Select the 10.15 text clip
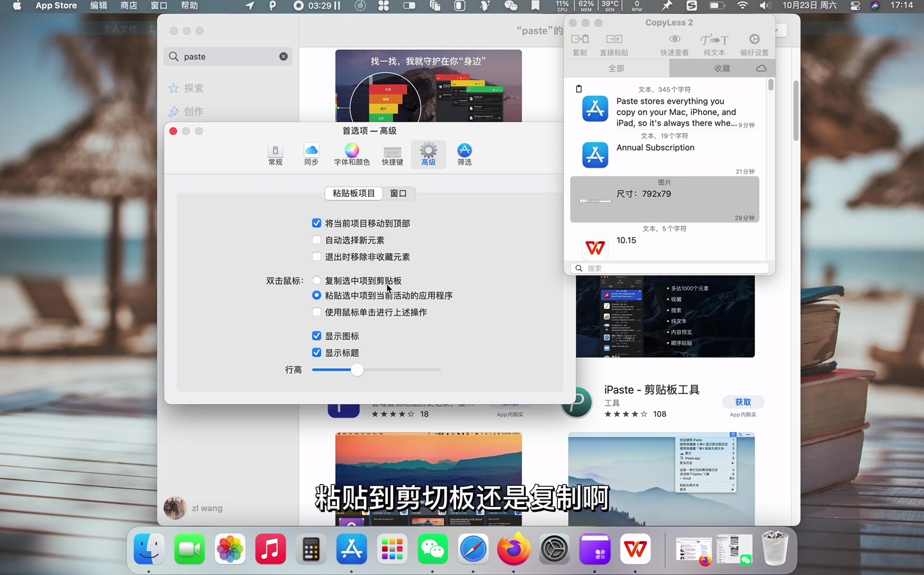 pos(664,242)
